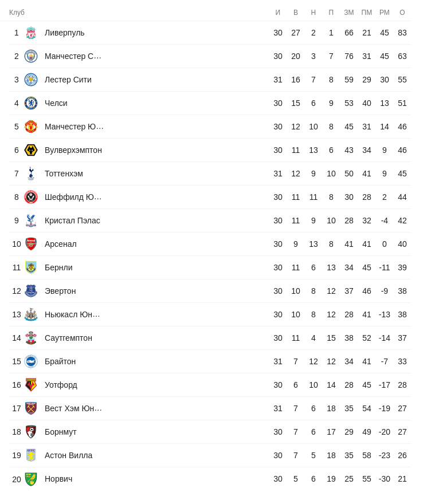Click the Клуб column header
This screenshot has height=504, width=431.
(x=17, y=13)
